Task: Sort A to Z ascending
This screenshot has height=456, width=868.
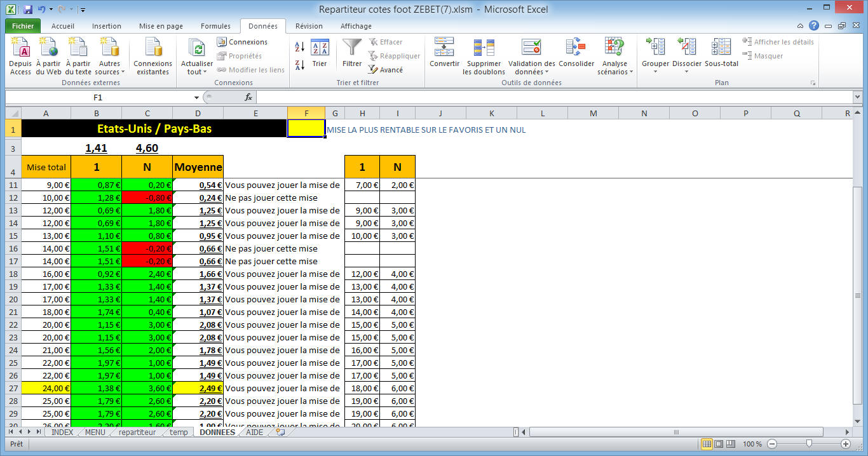Action: (x=300, y=46)
